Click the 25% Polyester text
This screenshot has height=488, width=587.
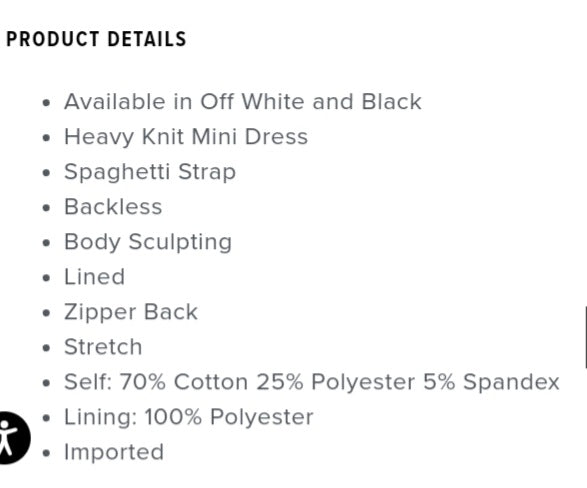336,382
